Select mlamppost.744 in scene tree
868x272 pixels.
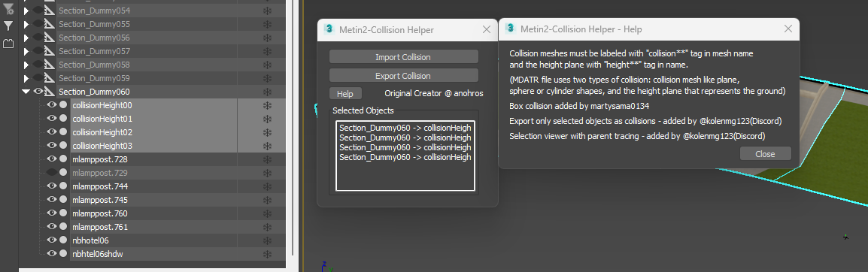point(100,186)
